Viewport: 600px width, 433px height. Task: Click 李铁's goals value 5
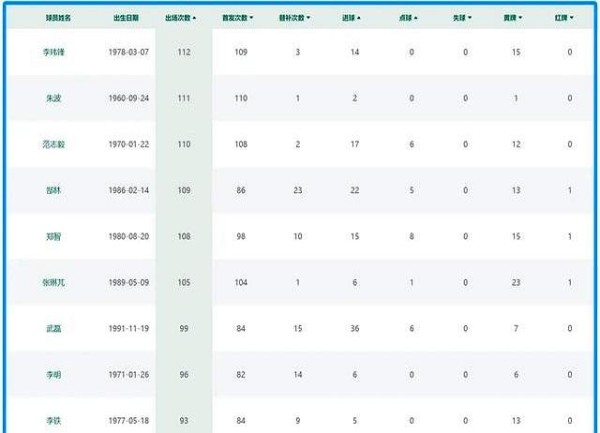(355, 421)
